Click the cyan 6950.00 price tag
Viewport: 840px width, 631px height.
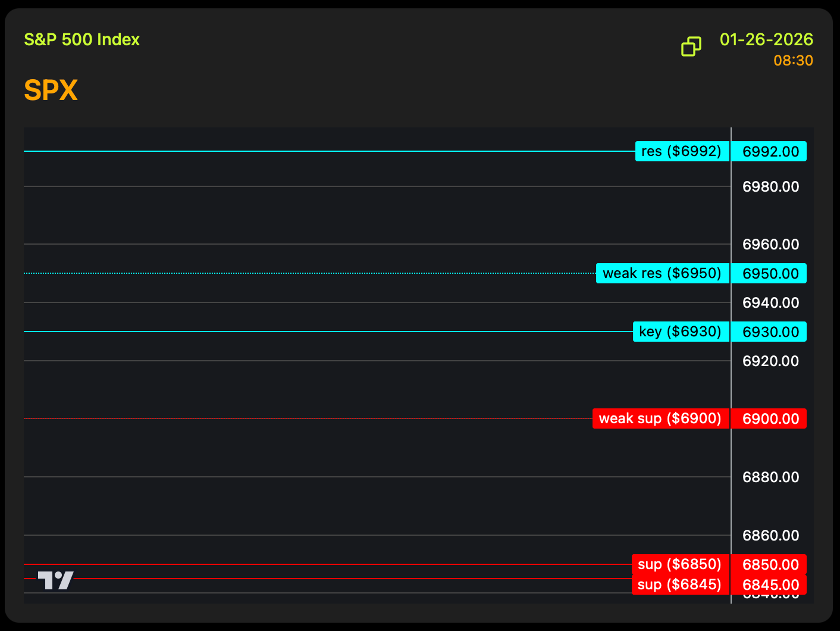769,273
